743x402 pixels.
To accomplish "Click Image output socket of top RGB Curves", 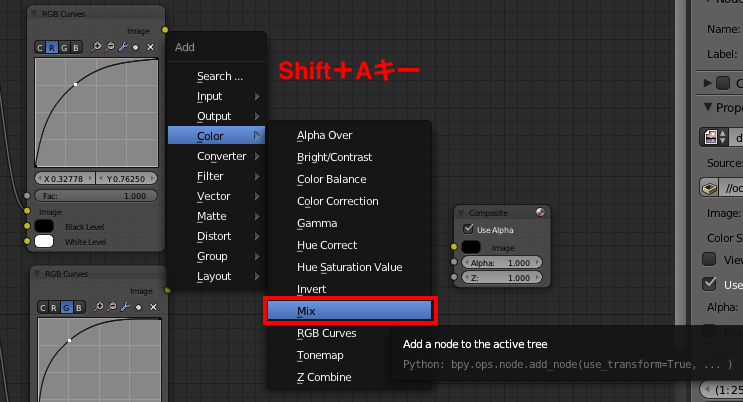I will [x=165, y=30].
